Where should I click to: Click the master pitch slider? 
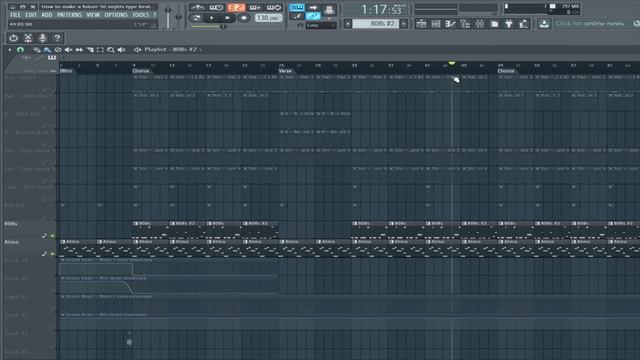click(x=179, y=18)
